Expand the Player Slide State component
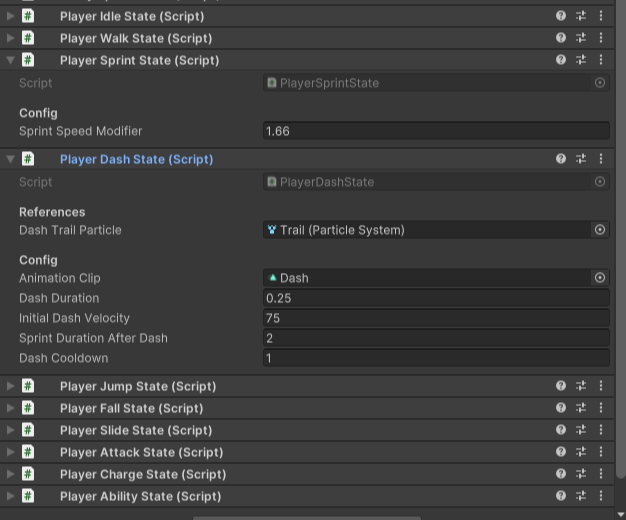The image size is (626, 520). (10, 430)
